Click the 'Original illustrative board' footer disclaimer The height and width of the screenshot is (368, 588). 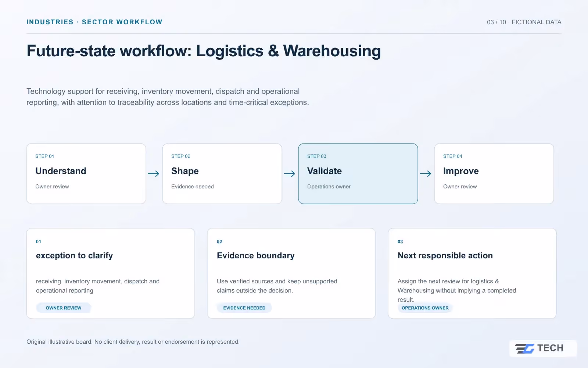[x=133, y=342]
